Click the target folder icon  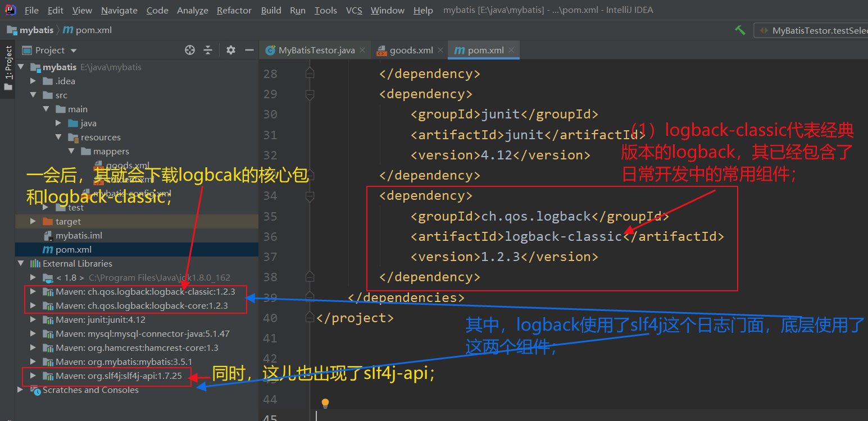tap(48, 222)
